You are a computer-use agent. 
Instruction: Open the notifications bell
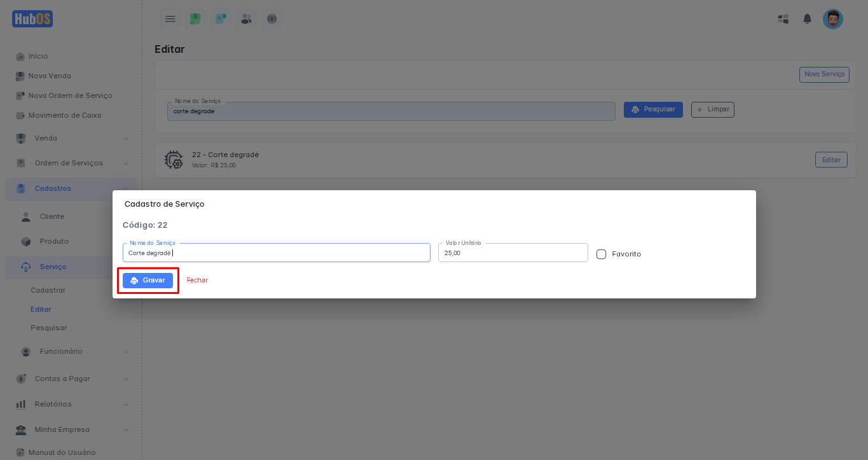[807, 19]
